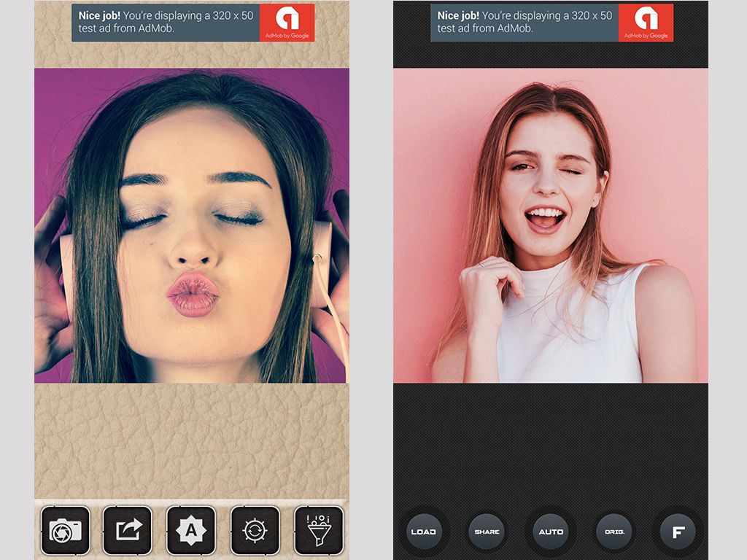Tap the photo of woman wearing headphones
This screenshot has width=747, height=560.
point(192,226)
